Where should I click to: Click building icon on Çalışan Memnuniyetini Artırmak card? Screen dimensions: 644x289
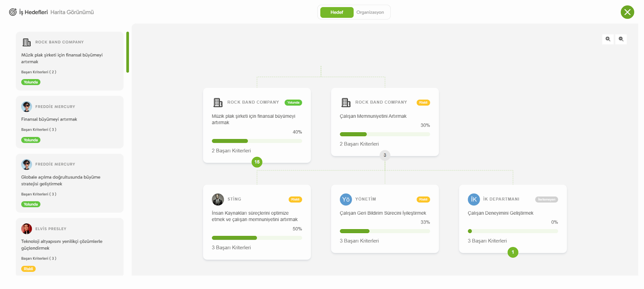346,102
